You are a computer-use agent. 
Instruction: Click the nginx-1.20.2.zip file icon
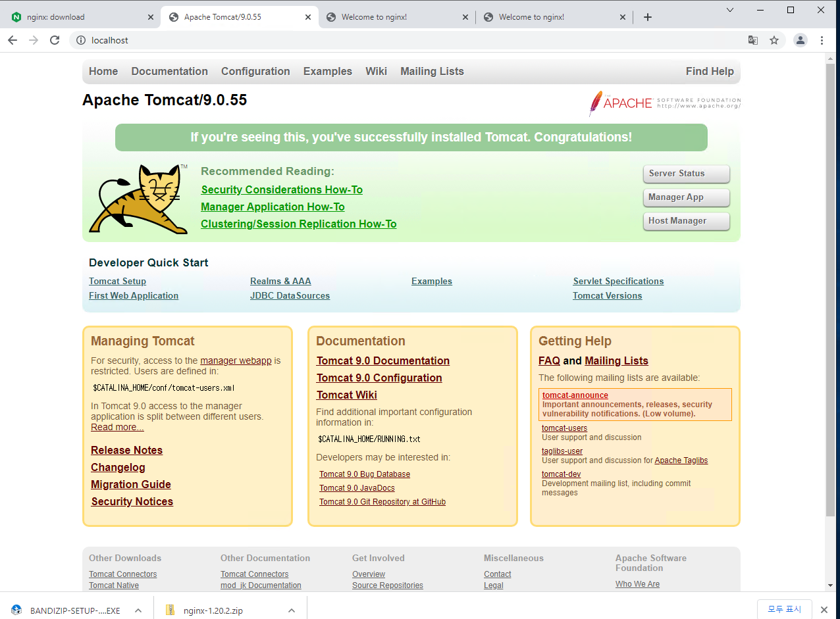(x=170, y=610)
